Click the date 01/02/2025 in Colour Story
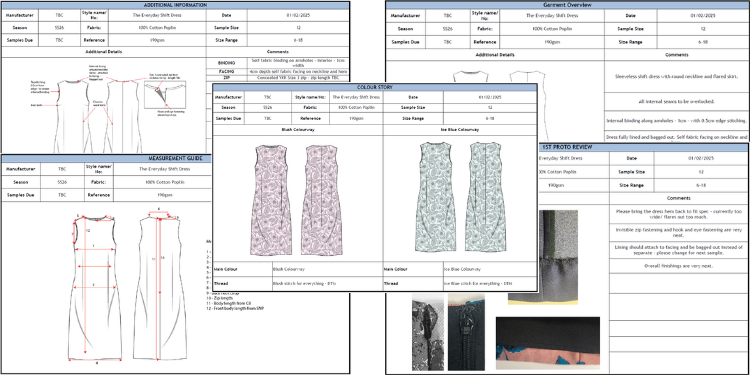The image size is (750, 375). coord(490,97)
